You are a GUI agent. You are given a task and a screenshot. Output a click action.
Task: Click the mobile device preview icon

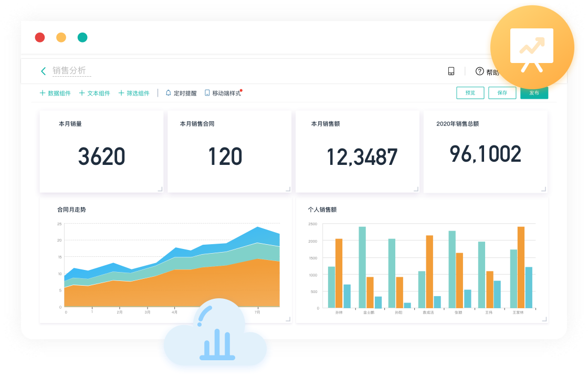(x=451, y=71)
